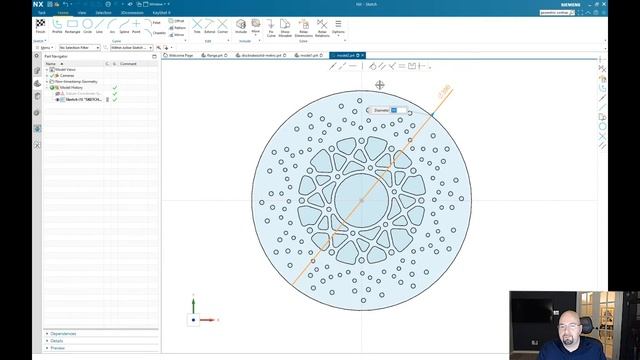Activate the Corner tool
Viewport: 640px width, 360px height.
point(222,26)
